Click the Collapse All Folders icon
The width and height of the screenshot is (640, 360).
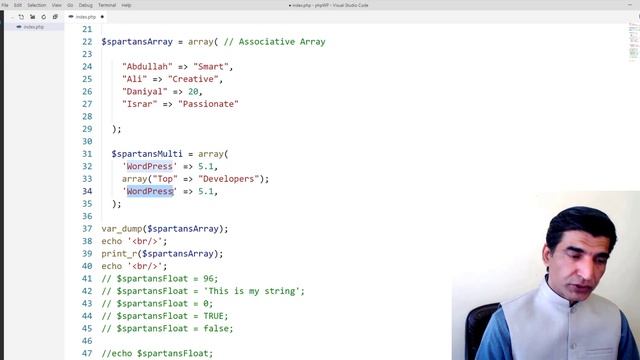(x=55, y=17)
